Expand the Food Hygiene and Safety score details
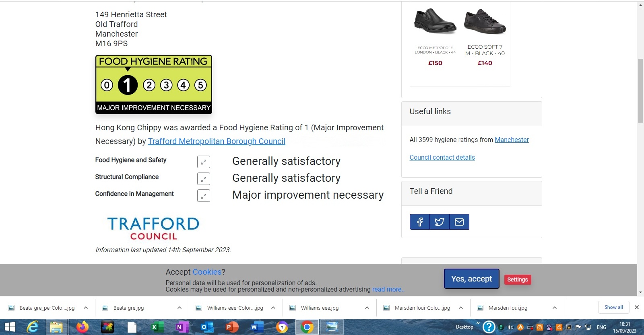This screenshot has height=335, width=644. point(204,162)
